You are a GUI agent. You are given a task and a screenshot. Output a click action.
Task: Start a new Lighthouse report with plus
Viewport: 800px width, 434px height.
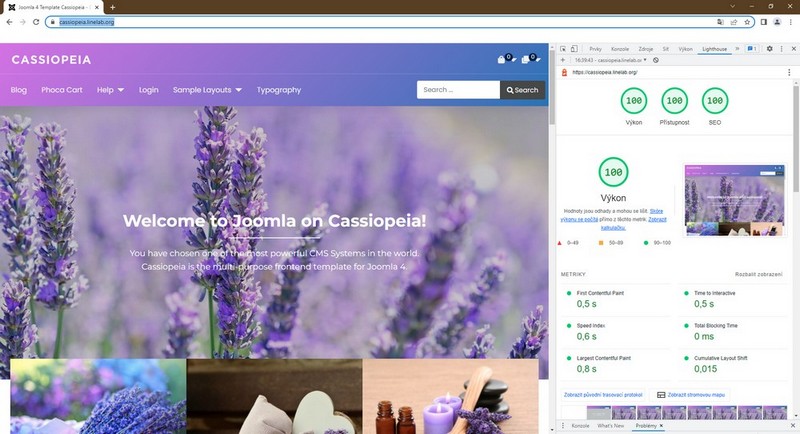[x=563, y=60]
